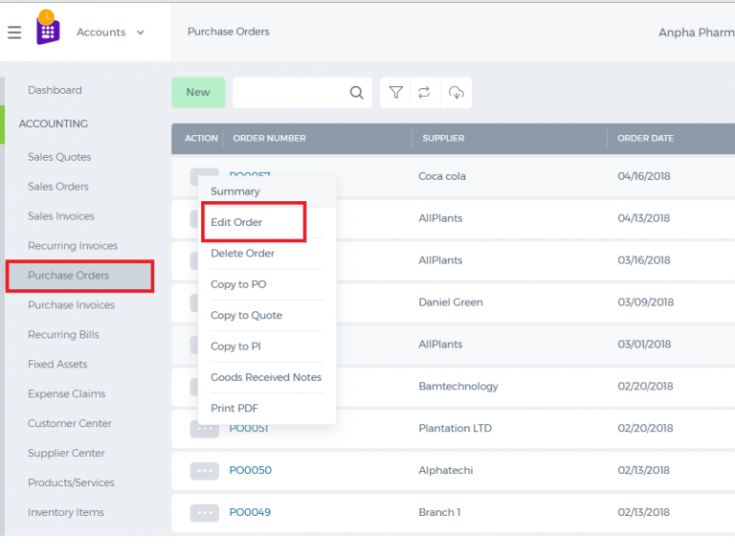
Task: Click the green New button
Action: 198,93
